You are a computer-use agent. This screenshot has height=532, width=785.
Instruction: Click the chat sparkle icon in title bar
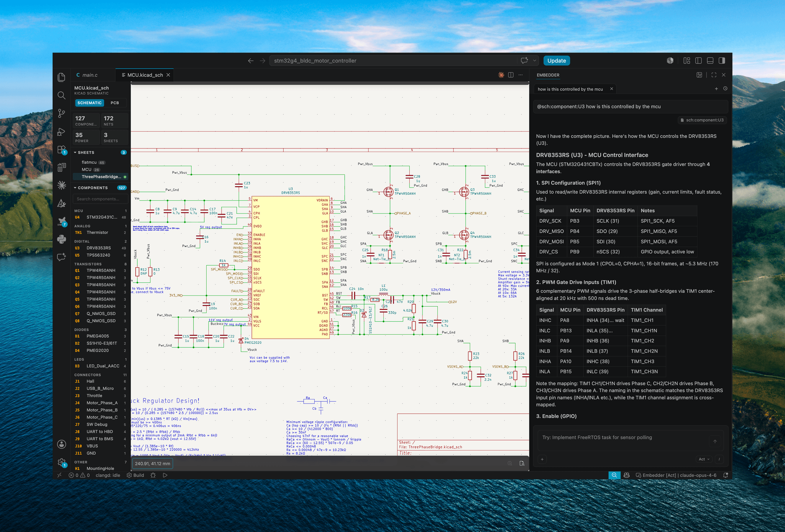point(524,61)
